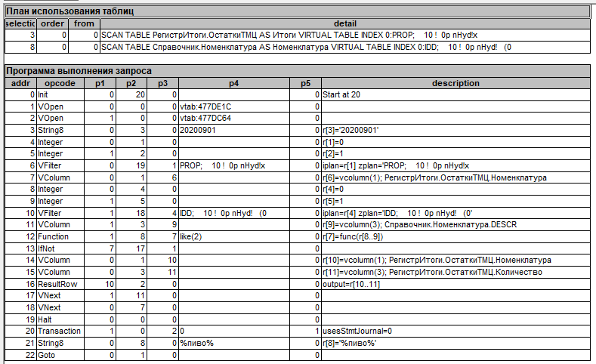Select the 'Goto' opcode cell
Viewport: 596px width, 364px height.
60,355
